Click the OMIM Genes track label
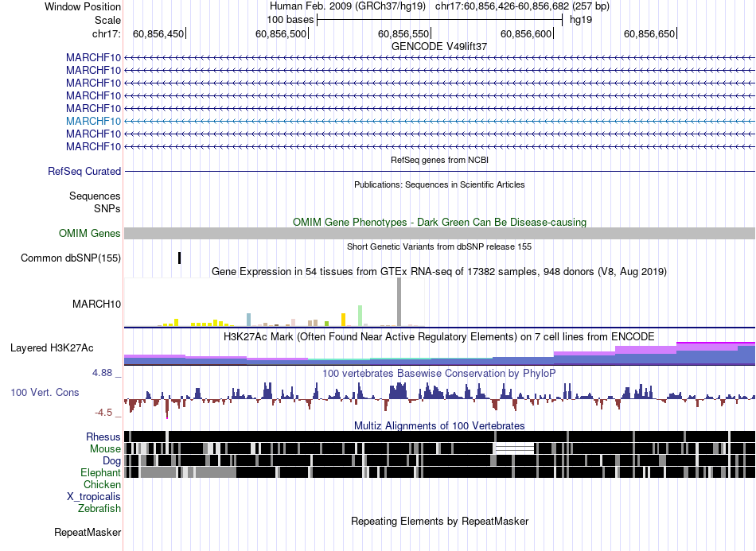The height and width of the screenshot is (551, 756). pyautogui.click(x=90, y=233)
